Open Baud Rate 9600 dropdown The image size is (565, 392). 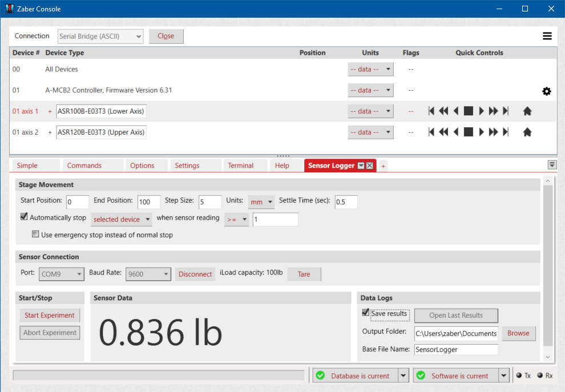coord(148,274)
